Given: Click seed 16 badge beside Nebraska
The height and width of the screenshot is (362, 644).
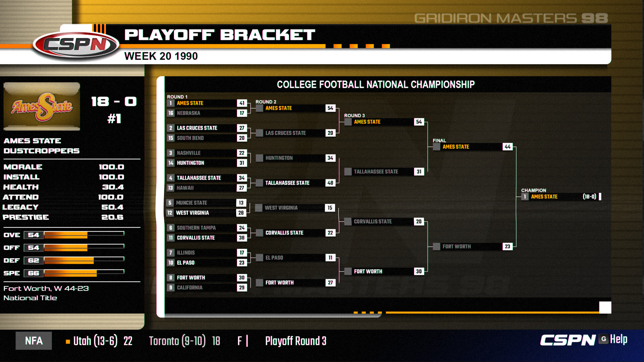Looking at the screenshot, I should click(x=171, y=113).
